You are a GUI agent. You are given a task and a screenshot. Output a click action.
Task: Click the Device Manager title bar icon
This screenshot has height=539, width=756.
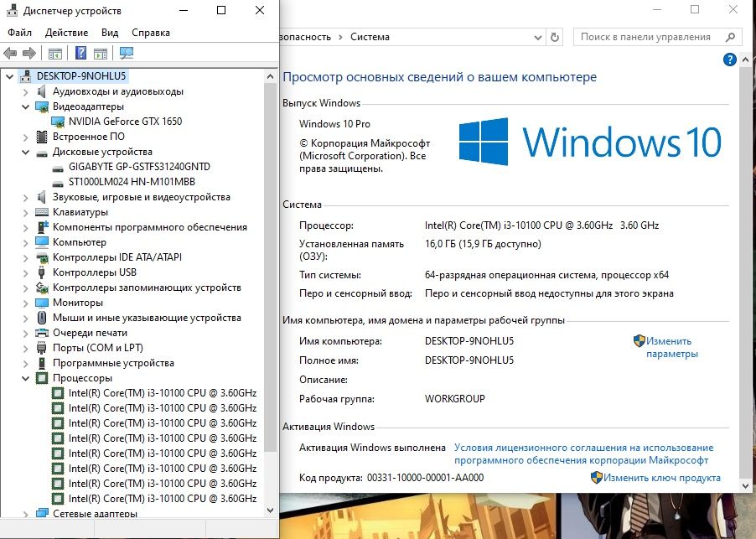point(12,11)
